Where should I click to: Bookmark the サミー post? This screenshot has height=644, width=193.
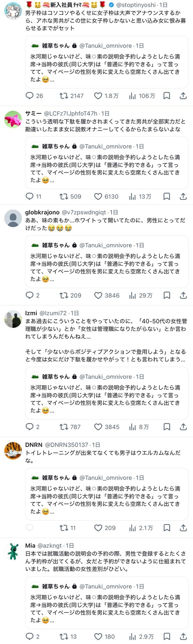click(167, 196)
